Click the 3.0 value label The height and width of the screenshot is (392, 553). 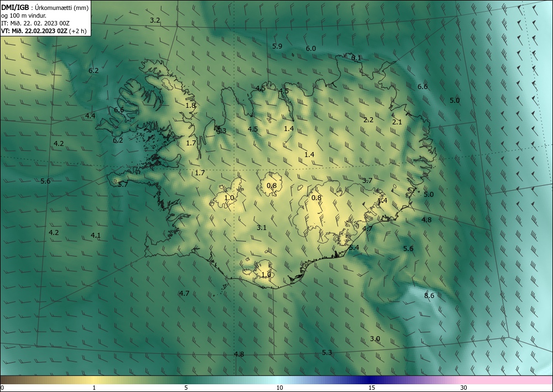point(375,339)
